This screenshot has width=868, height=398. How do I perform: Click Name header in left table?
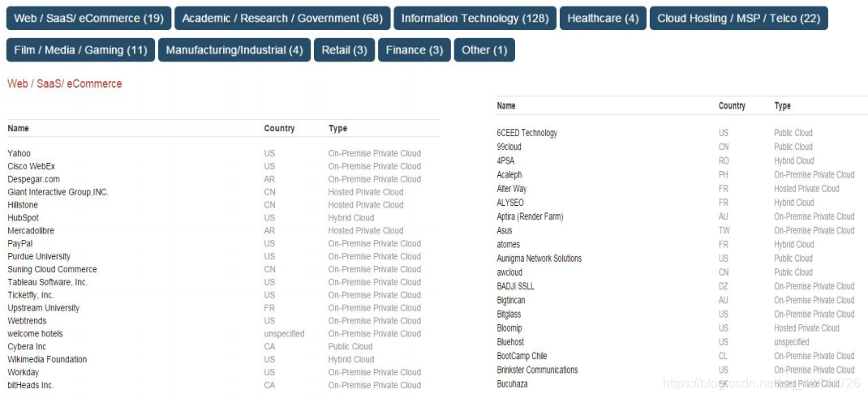pyautogui.click(x=19, y=128)
